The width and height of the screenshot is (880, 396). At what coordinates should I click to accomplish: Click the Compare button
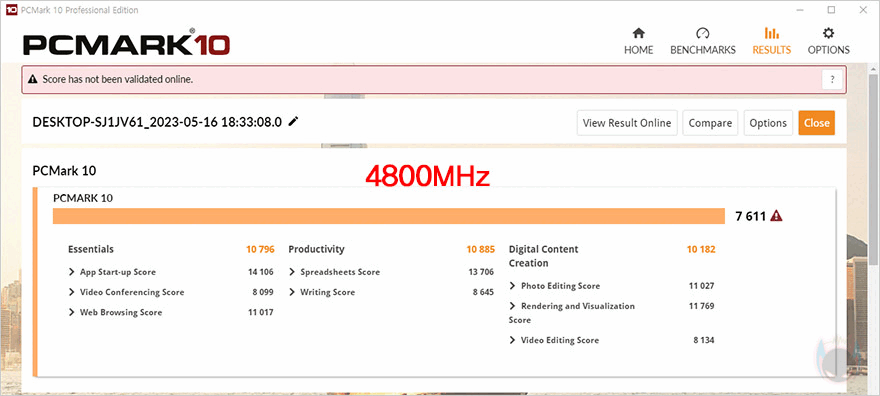710,123
